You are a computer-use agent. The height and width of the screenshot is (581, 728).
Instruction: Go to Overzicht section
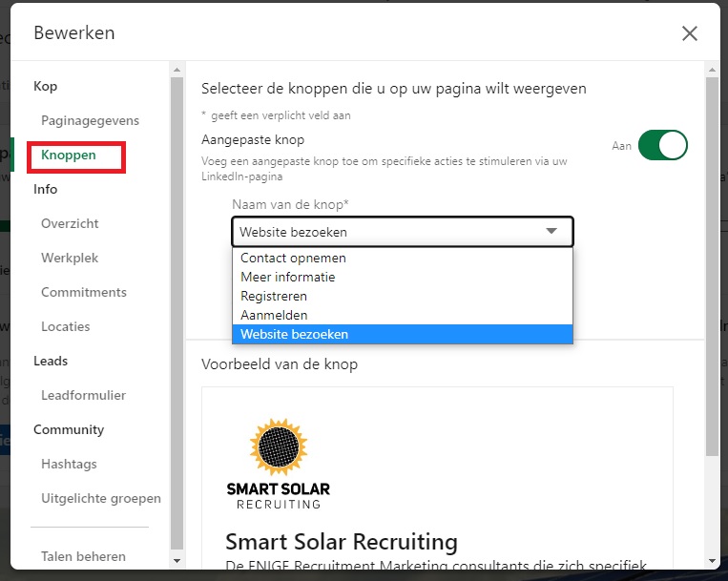tap(70, 224)
